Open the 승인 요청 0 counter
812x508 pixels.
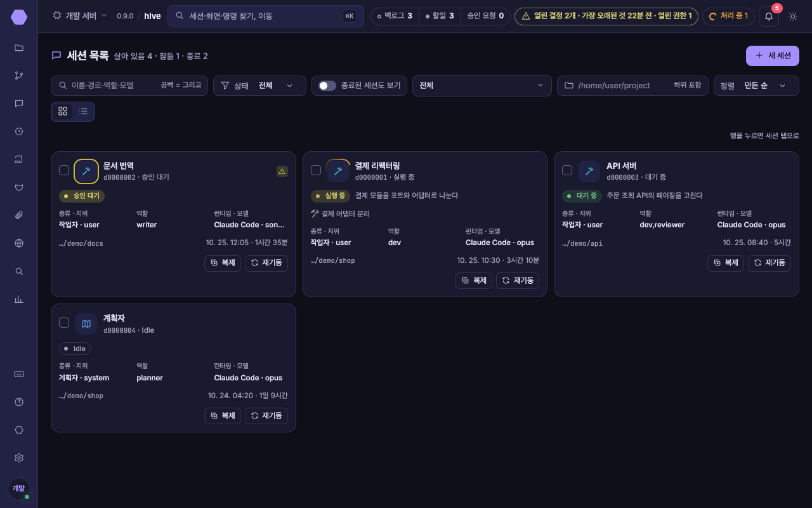point(485,16)
